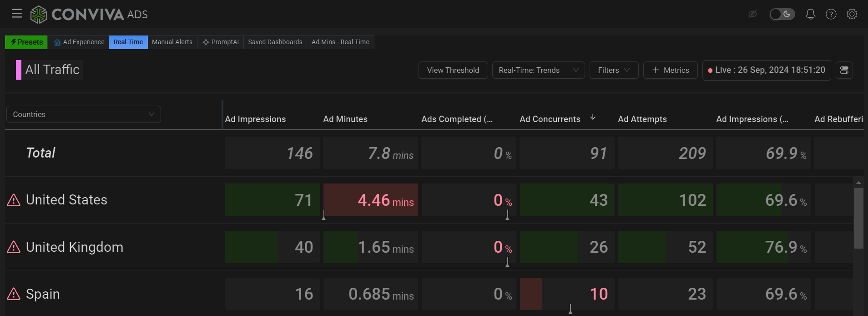Click the layout switch icon beside Live time
The height and width of the screenshot is (316, 868).
pyautogui.click(x=844, y=70)
